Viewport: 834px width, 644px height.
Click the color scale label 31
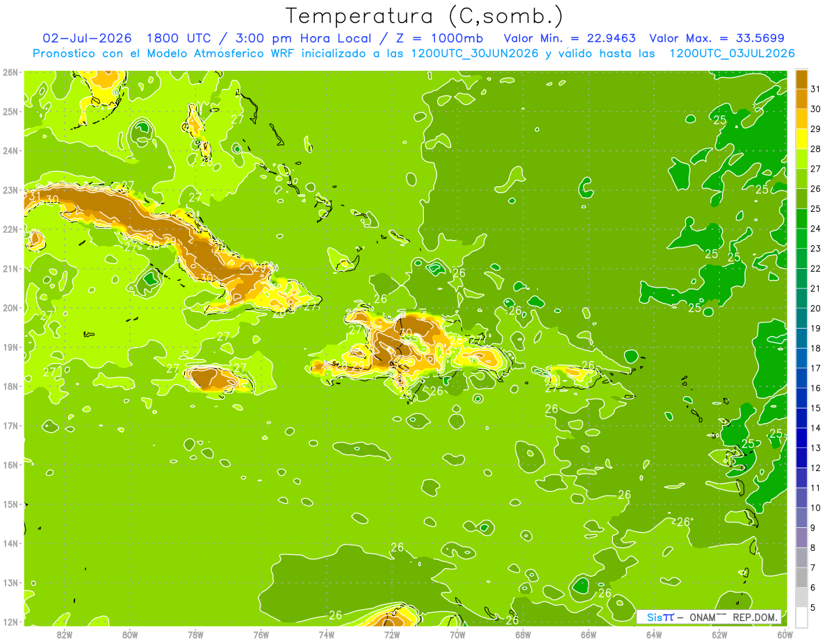point(815,88)
